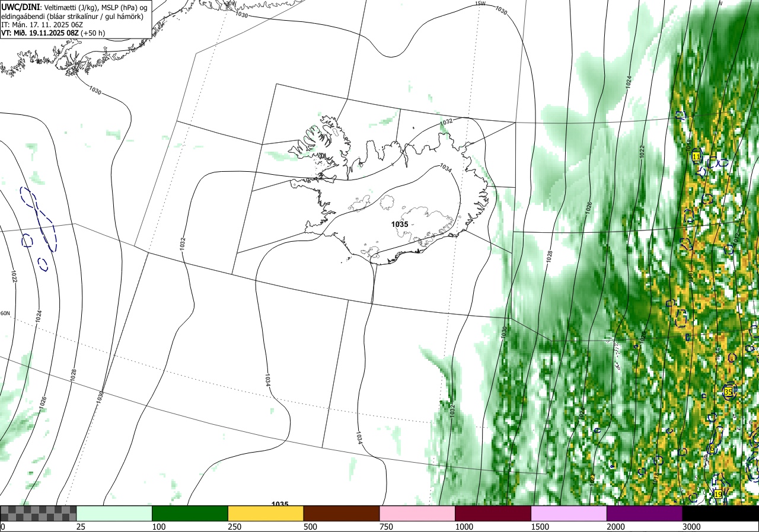
Task: Click the purple 2000–3000 legend swatch
Action: pyautogui.click(x=645, y=513)
